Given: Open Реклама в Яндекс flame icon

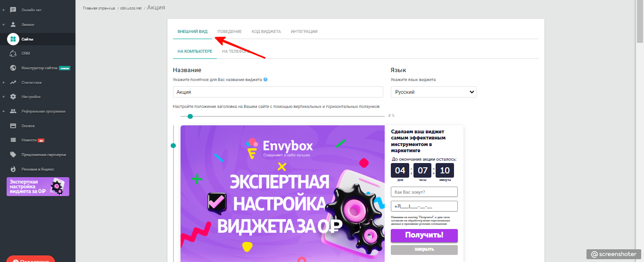Looking at the screenshot, I should (13, 169).
